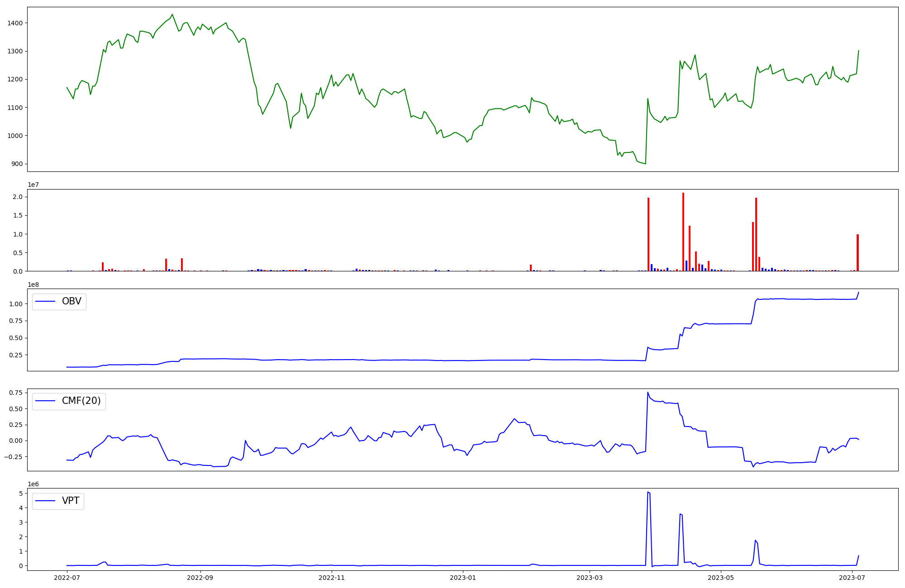This screenshot has width=905, height=588.
Task: Click the last red volume bar at 2023-07
Action: click(857, 252)
